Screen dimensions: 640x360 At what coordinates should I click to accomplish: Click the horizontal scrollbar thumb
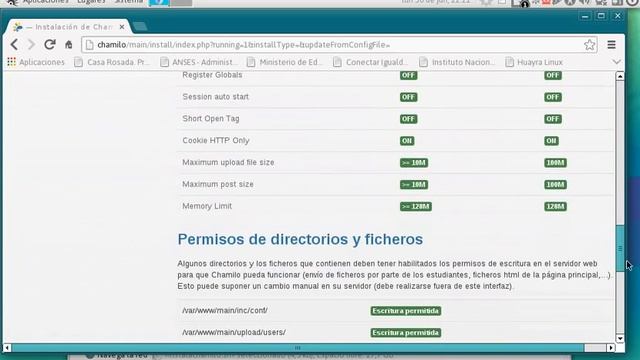pos(298,348)
